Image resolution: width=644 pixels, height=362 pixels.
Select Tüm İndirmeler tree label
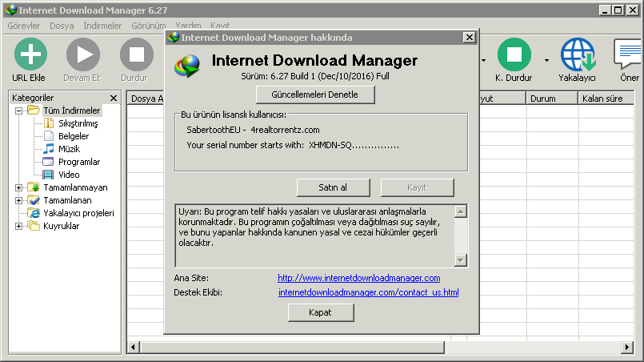click(x=72, y=111)
